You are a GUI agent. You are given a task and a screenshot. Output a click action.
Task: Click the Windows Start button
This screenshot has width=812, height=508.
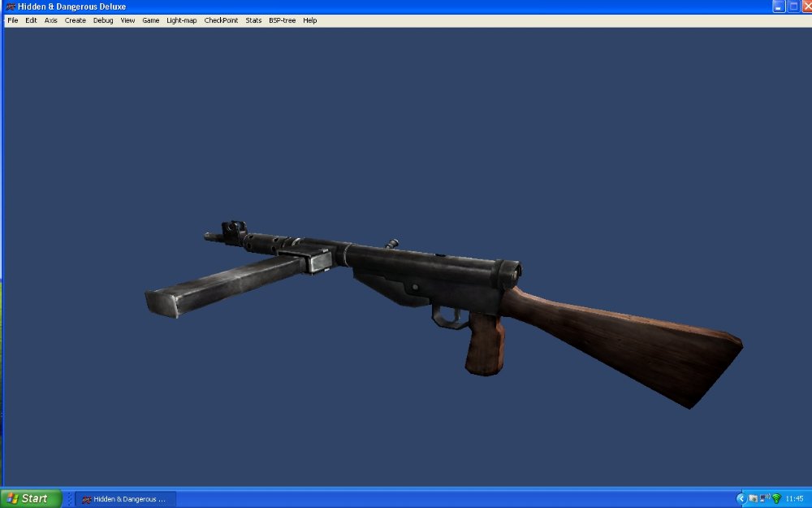(x=31, y=499)
